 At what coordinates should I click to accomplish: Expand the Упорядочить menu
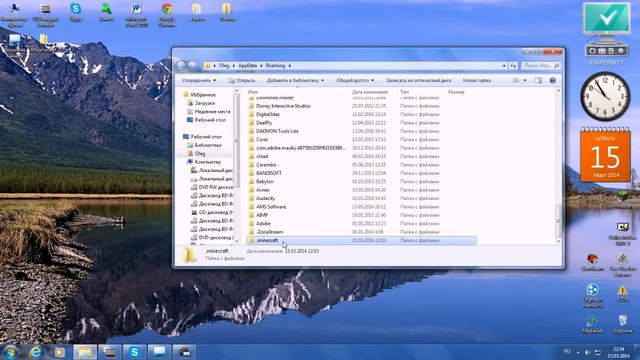coord(199,80)
